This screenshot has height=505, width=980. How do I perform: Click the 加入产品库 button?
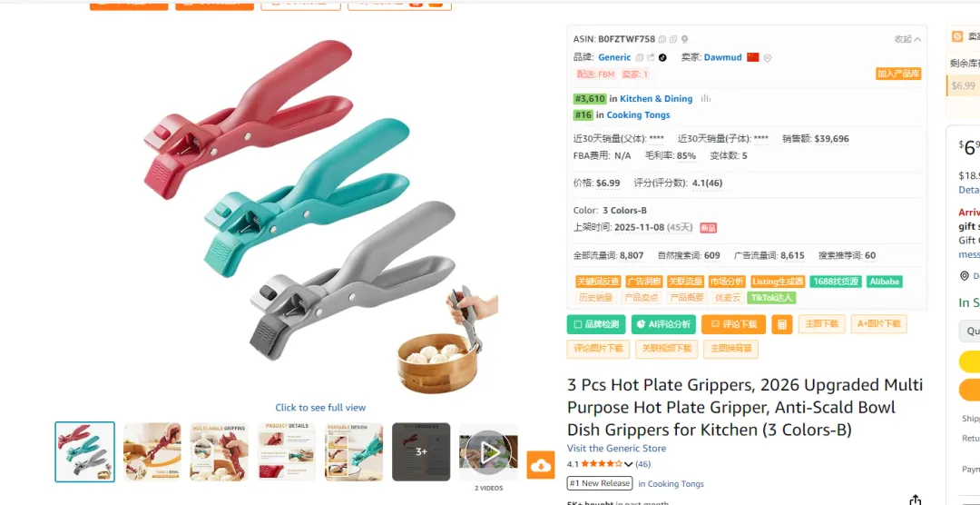[898, 74]
